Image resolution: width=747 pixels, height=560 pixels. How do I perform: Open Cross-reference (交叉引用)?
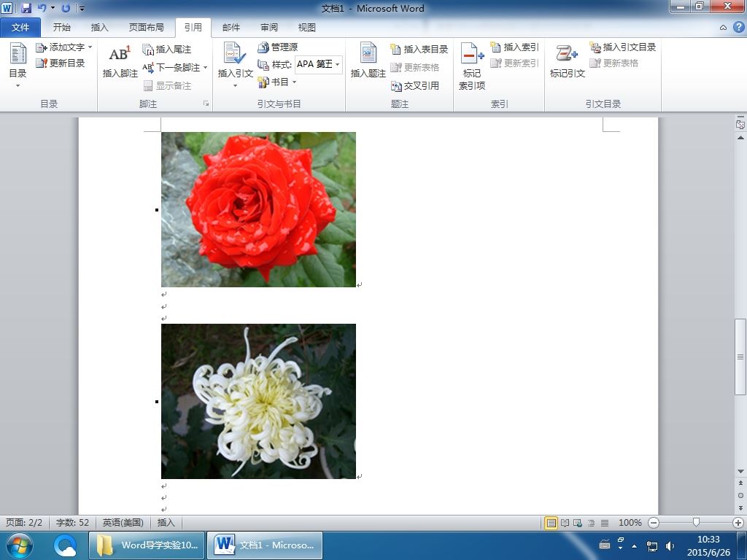pos(414,86)
